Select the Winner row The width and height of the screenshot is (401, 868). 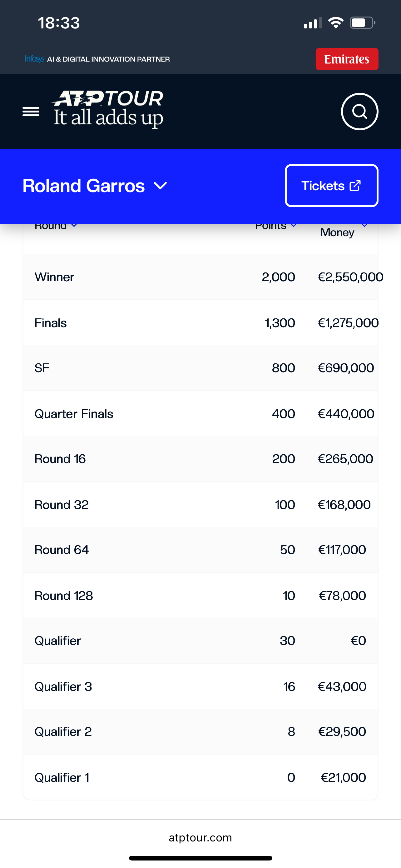pos(200,277)
